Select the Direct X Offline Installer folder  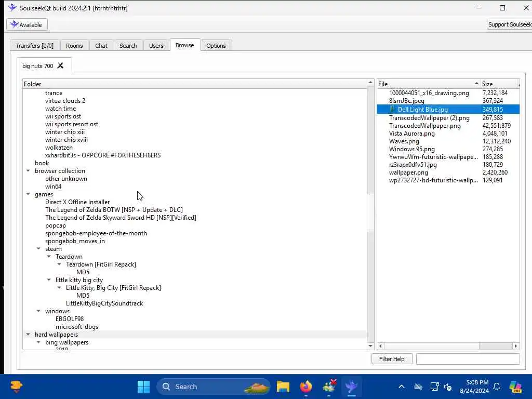click(77, 202)
